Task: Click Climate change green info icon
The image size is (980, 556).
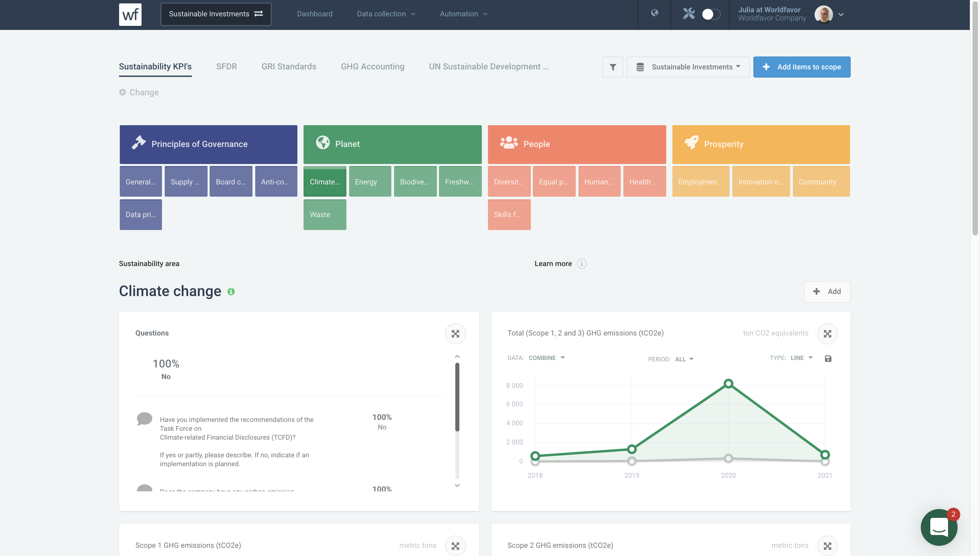Action: 231,291
